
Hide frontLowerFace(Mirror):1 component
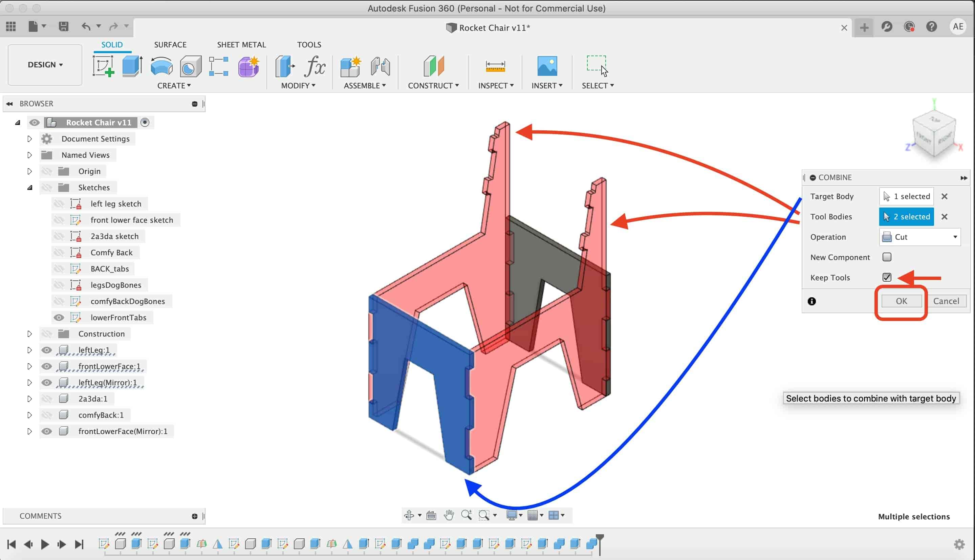46,431
